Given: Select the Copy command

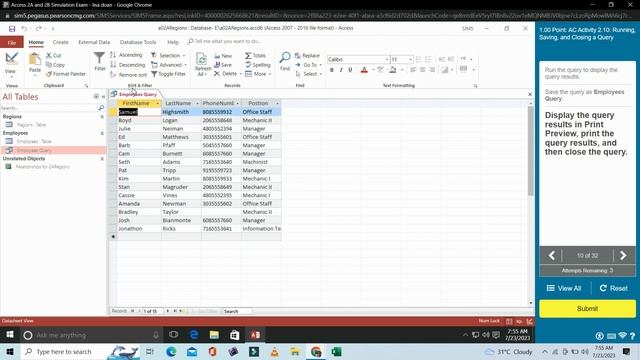Looking at the screenshot, I should point(56,64).
